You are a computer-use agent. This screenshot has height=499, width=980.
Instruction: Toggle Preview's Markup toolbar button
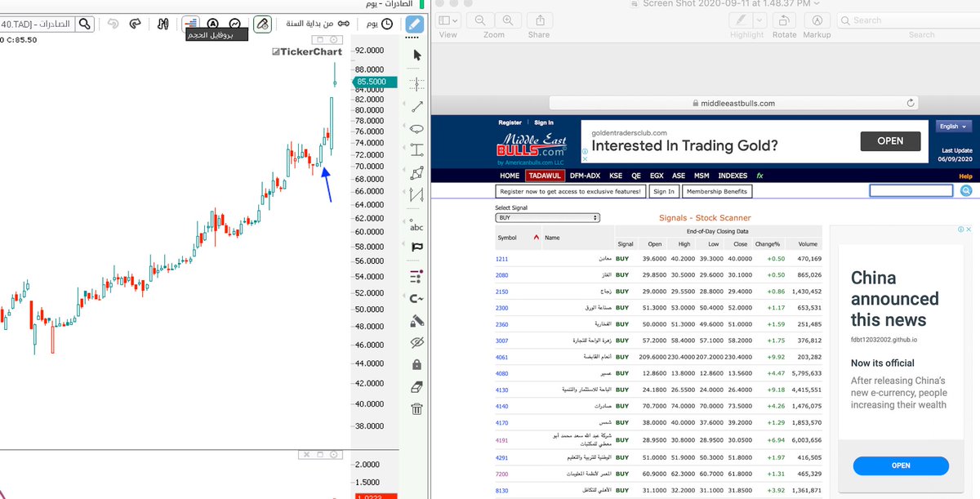click(817, 20)
